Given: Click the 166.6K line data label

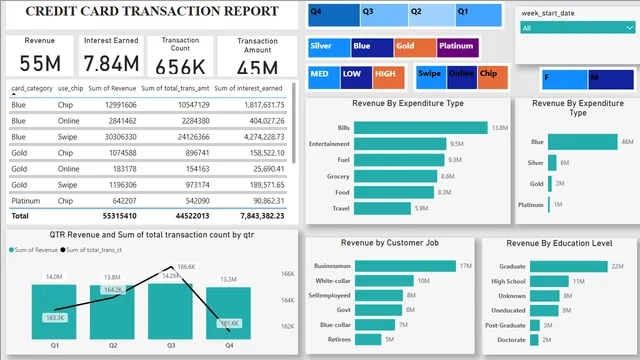Looking at the screenshot, I should (x=186, y=267).
